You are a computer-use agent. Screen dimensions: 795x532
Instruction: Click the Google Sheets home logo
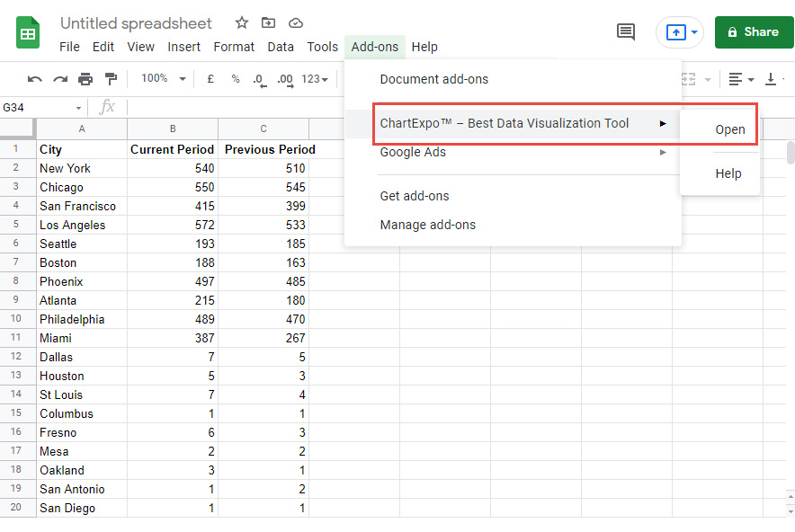tap(28, 33)
